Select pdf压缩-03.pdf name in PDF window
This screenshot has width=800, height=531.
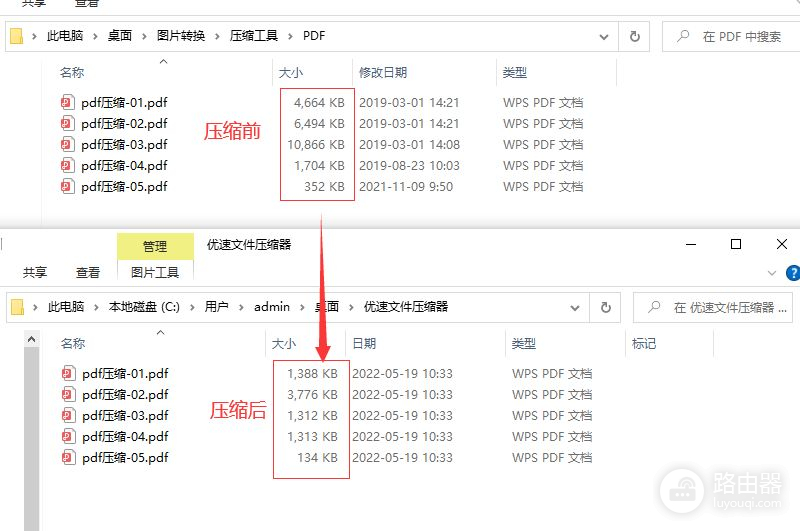pyautogui.click(x=124, y=144)
